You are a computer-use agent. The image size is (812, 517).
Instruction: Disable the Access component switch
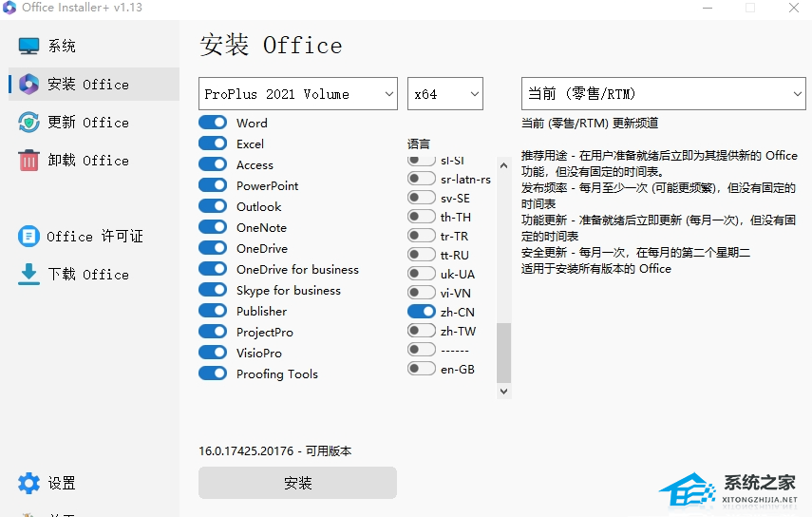coord(213,164)
